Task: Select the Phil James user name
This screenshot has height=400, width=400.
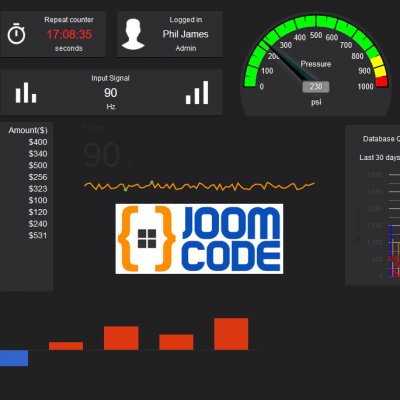Action: [x=185, y=34]
